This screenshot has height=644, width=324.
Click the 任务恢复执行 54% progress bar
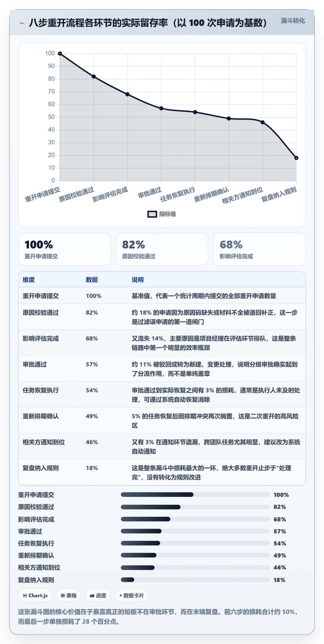tap(195, 543)
